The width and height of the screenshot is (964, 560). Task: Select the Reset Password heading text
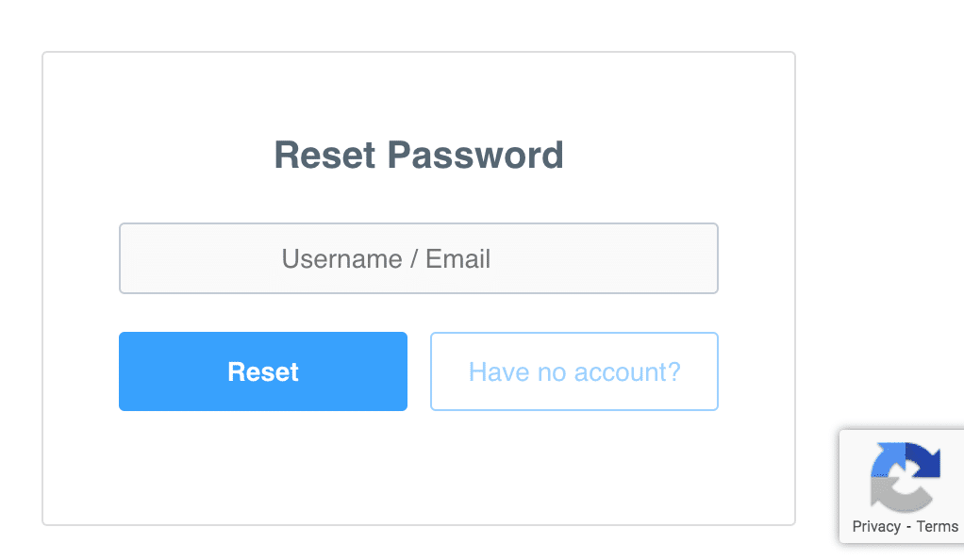pyautogui.click(x=419, y=155)
